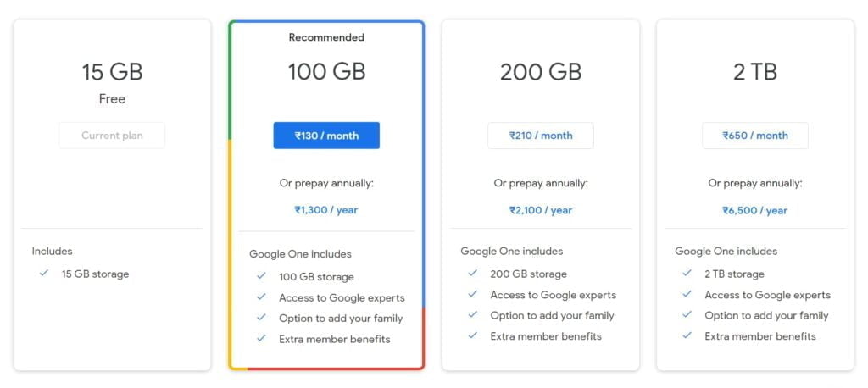The height and width of the screenshot is (388, 868).
Task: Open the ₹6,500 / year prepay link
Action: tap(755, 210)
